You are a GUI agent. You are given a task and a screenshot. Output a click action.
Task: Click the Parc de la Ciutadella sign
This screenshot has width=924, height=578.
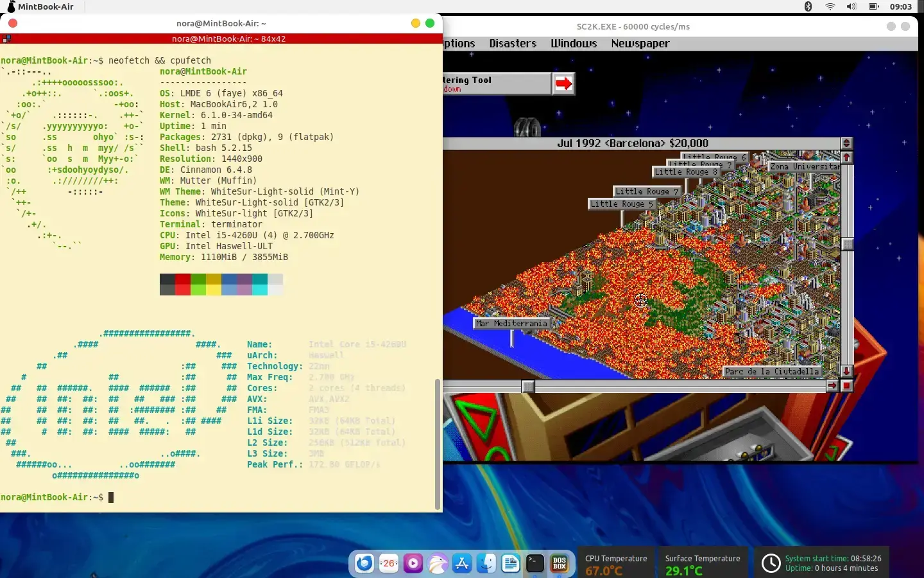(772, 371)
